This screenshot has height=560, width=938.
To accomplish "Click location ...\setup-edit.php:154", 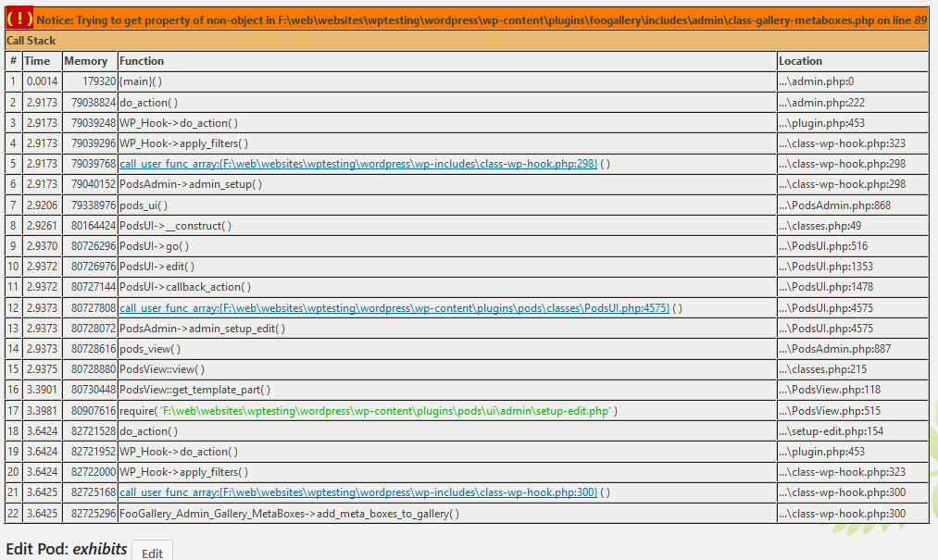I will click(832, 430).
